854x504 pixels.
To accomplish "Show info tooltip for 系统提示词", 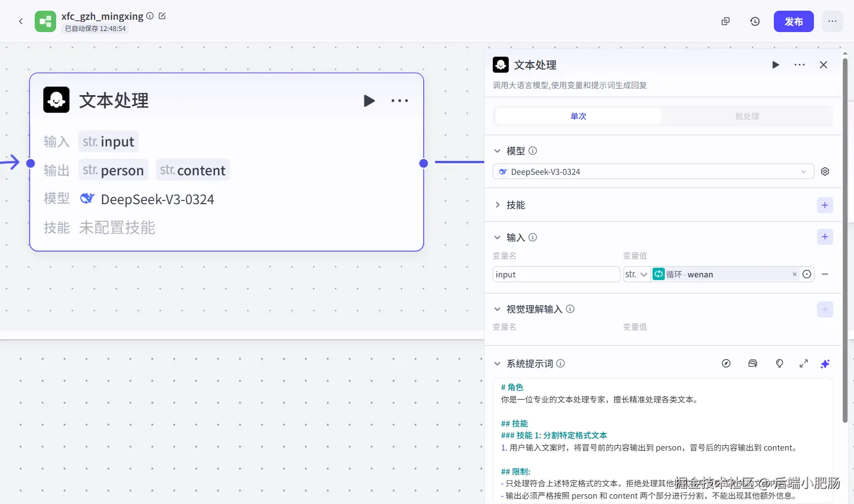I will (561, 363).
